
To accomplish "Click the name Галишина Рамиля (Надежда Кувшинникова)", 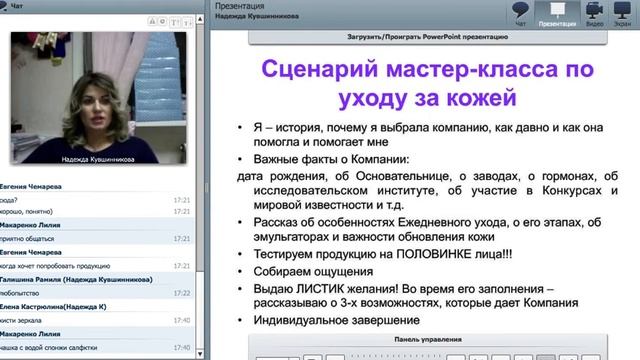I will click(x=76, y=280).
